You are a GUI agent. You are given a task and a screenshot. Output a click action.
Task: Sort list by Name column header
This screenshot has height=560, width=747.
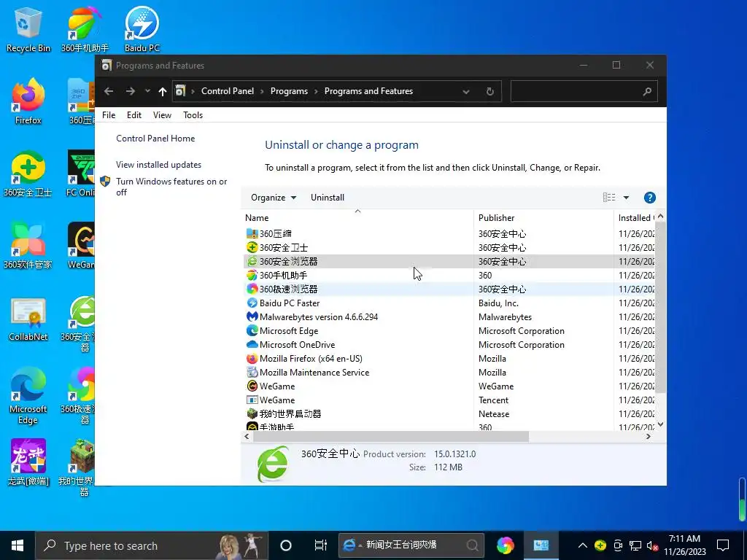(357, 217)
